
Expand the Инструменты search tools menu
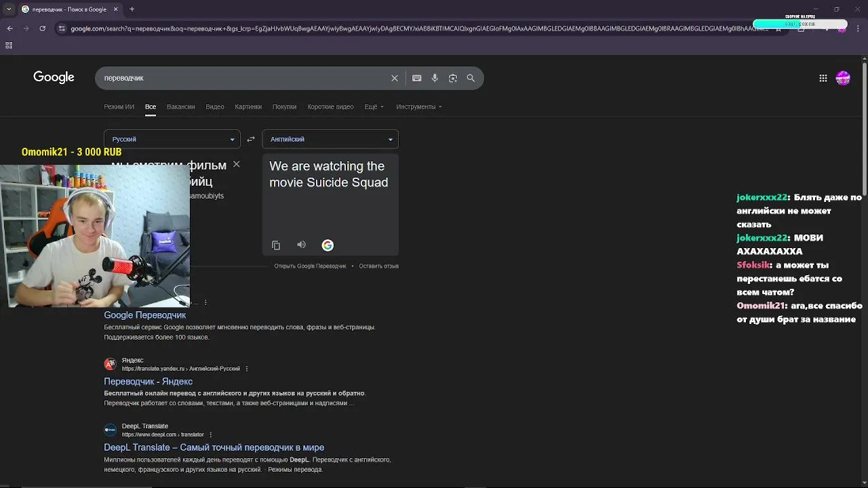(419, 106)
